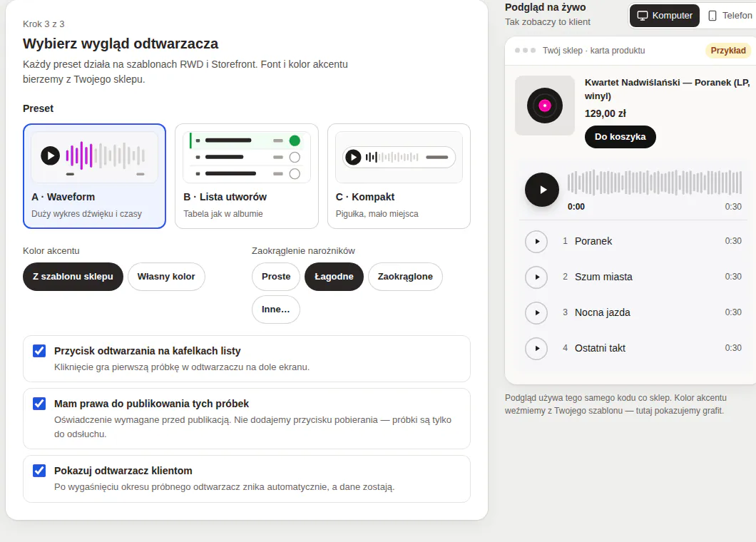Click the Szum miasta track title
This screenshot has width=756, height=542.
pyautogui.click(x=603, y=277)
